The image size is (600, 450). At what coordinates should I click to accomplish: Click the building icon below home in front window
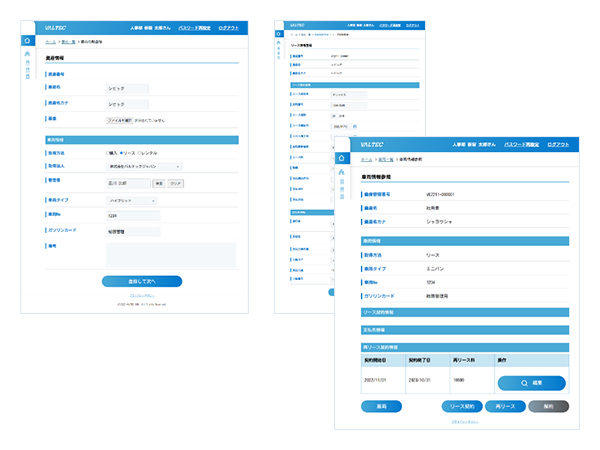click(341, 172)
